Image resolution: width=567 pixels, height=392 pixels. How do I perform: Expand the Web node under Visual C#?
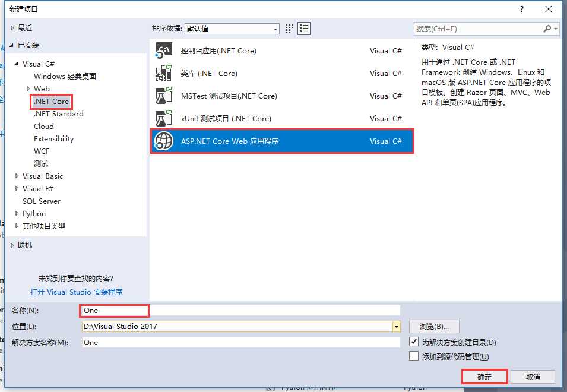click(x=28, y=88)
